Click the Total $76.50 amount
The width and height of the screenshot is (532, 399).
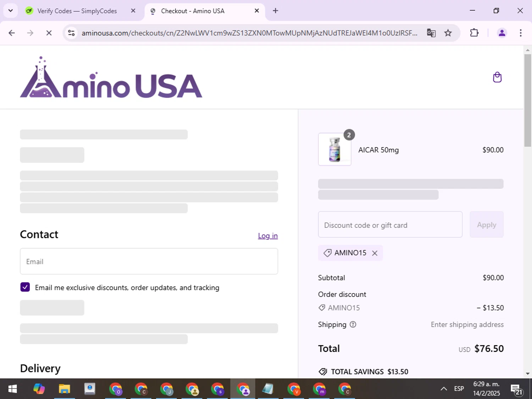[489, 349]
